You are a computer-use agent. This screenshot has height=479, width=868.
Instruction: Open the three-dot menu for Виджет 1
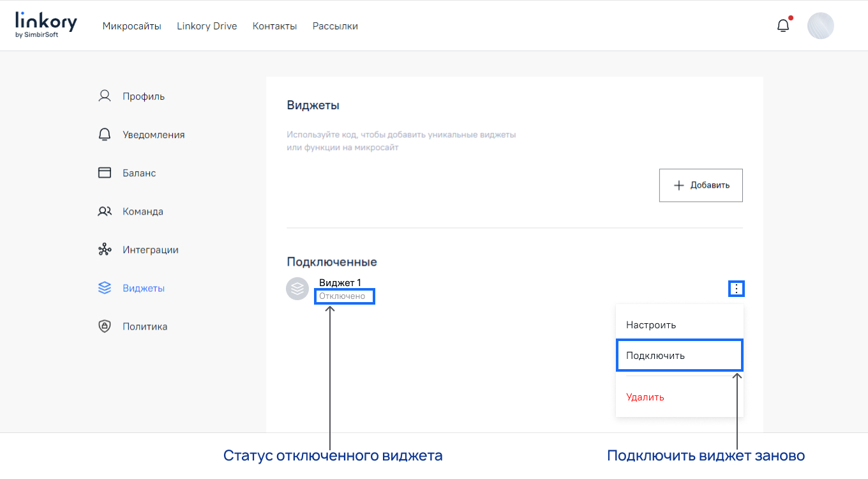737,288
